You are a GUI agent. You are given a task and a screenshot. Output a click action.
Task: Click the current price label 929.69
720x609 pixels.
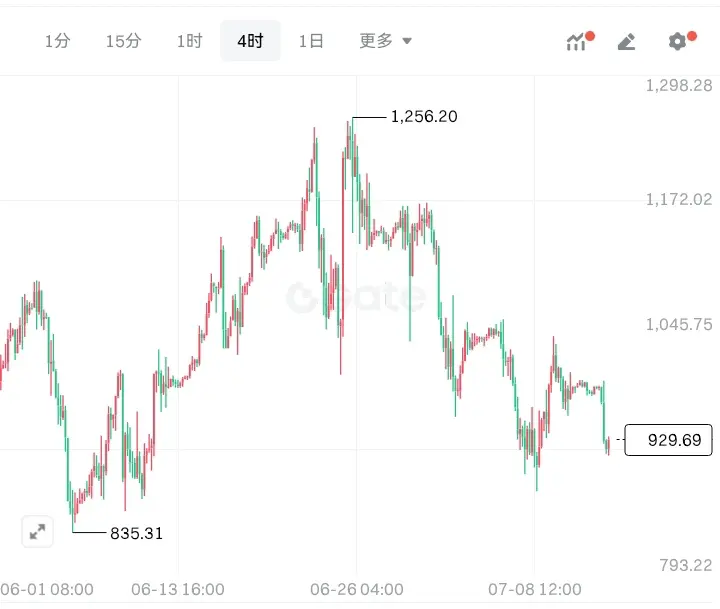click(668, 440)
